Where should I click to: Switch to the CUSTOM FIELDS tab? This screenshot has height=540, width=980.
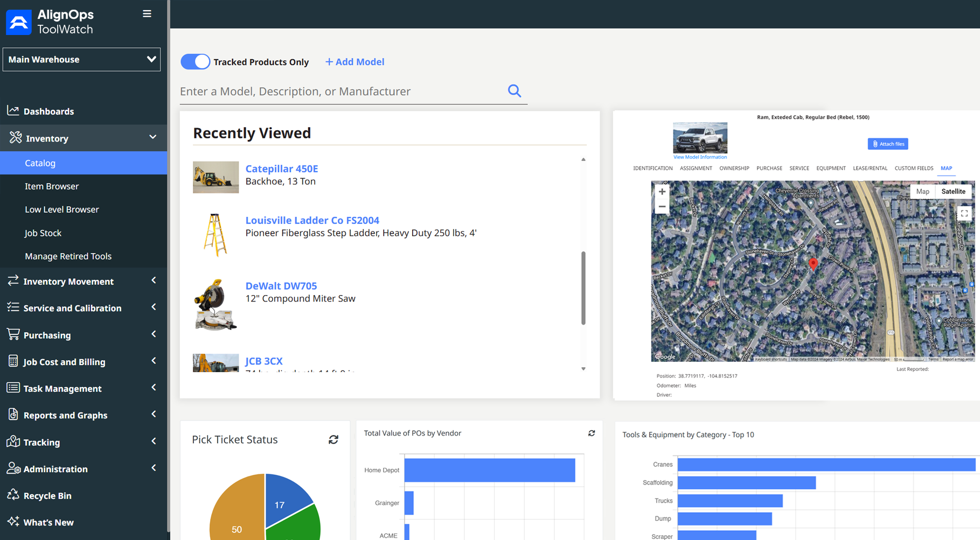click(x=914, y=169)
